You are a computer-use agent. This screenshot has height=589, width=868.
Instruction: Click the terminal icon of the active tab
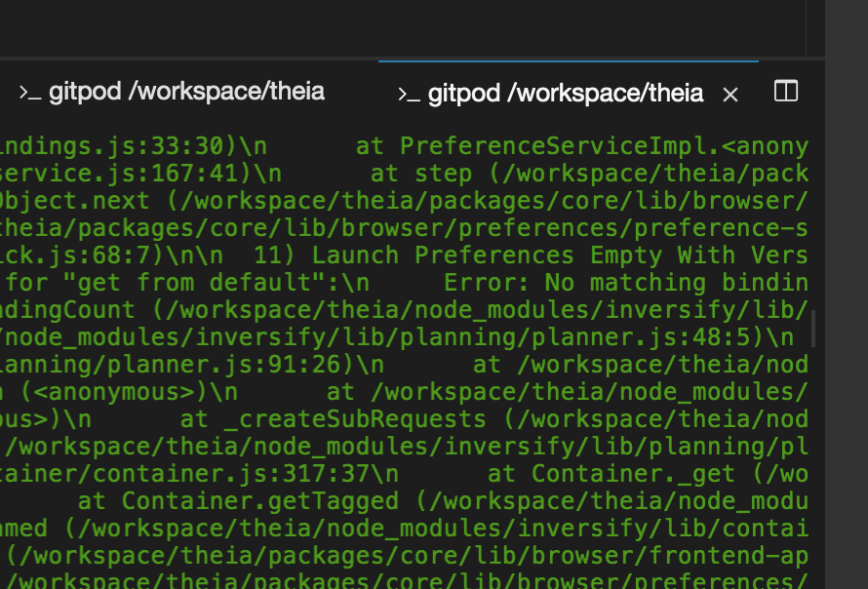point(409,95)
